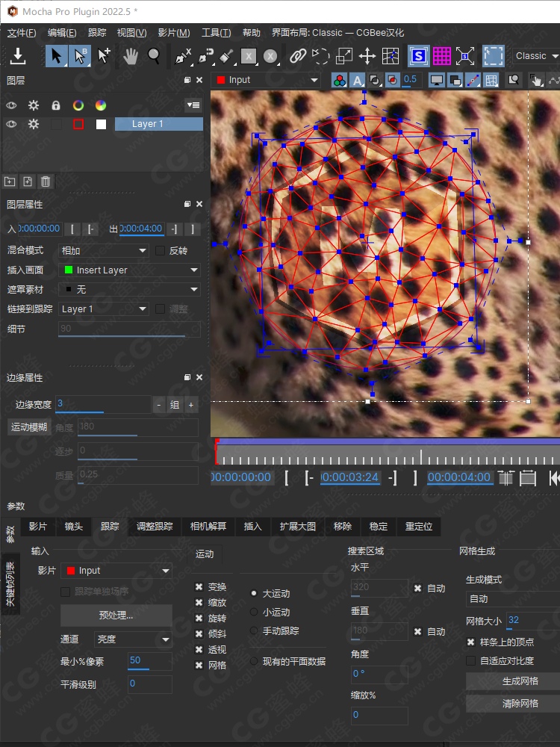Viewport: 560px width, 747px height.
Task: Click the chain link layers icon
Action: [298, 56]
